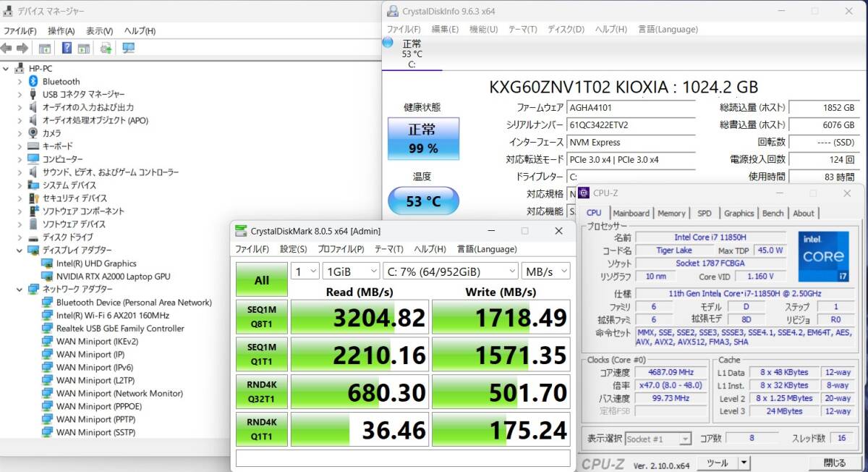Click the SEQ1M Q8T1 test button
868x472 pixels.
pyautogui.click(x=262, y=317)
